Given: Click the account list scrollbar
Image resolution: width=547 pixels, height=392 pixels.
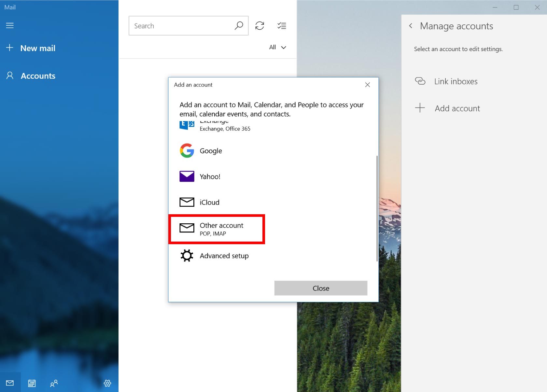Looking at the screenshot, I should pyautogui.click(x=377, y=208).
